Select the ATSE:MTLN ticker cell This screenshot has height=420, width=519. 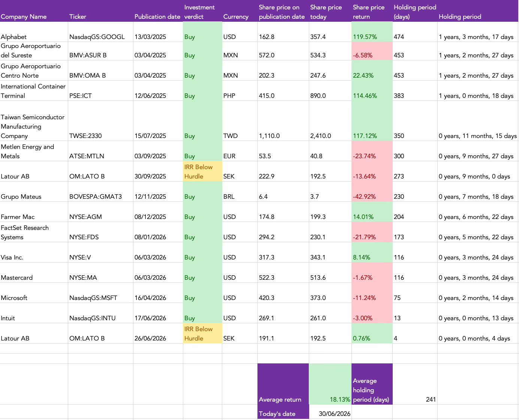point(100,151)
